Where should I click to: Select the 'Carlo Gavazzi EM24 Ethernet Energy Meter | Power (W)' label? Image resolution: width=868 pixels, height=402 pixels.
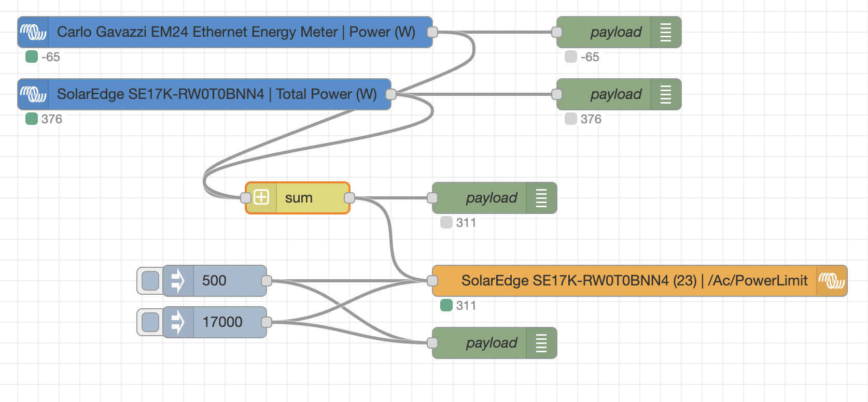(236, 32)
